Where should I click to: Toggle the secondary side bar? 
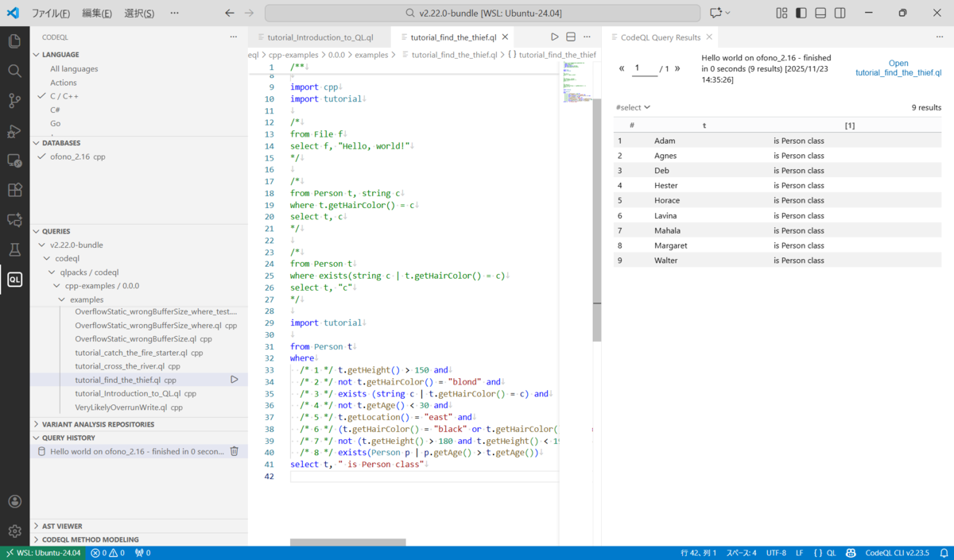coord(840,13)
